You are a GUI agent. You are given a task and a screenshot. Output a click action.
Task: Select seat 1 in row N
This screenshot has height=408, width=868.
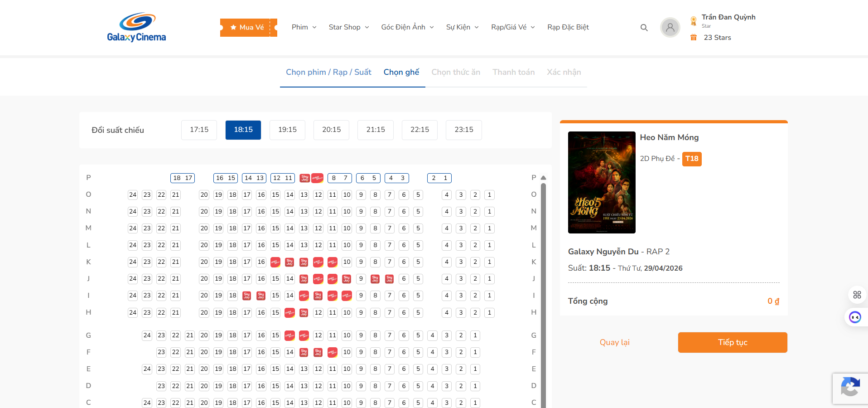coord(489,212)
